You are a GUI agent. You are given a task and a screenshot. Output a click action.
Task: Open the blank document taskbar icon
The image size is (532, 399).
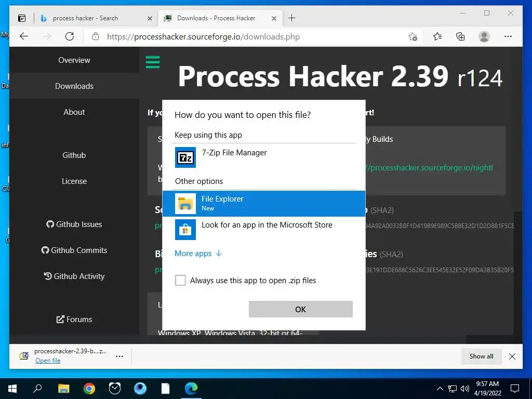click(166, 389)
